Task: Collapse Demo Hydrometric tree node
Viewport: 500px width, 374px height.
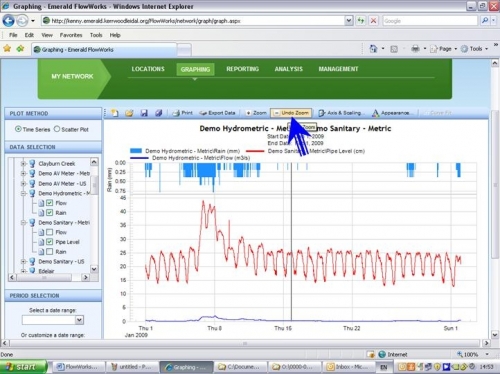Action: click(23, 193)
